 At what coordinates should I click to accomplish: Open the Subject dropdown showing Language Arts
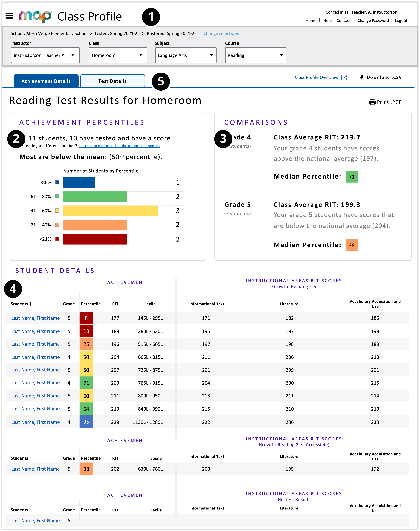tap(186, 55)
